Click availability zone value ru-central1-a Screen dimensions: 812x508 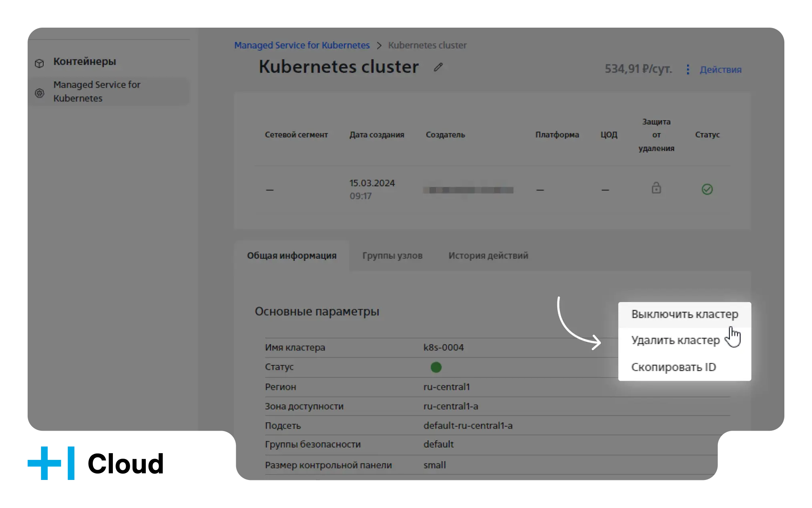(x=451, y=406)
